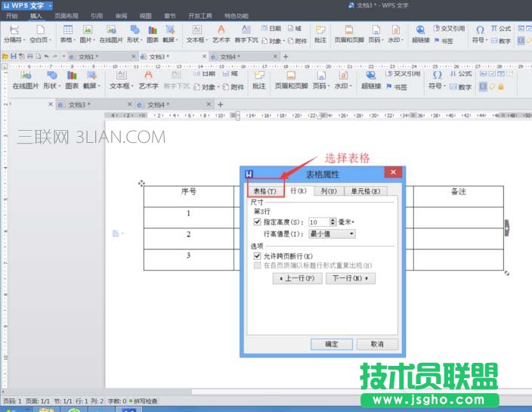Viewport: 532px width, 412px height.
Task: Click 文本框 text box in the upper ribbon
Action: click(x=197, y=34)
